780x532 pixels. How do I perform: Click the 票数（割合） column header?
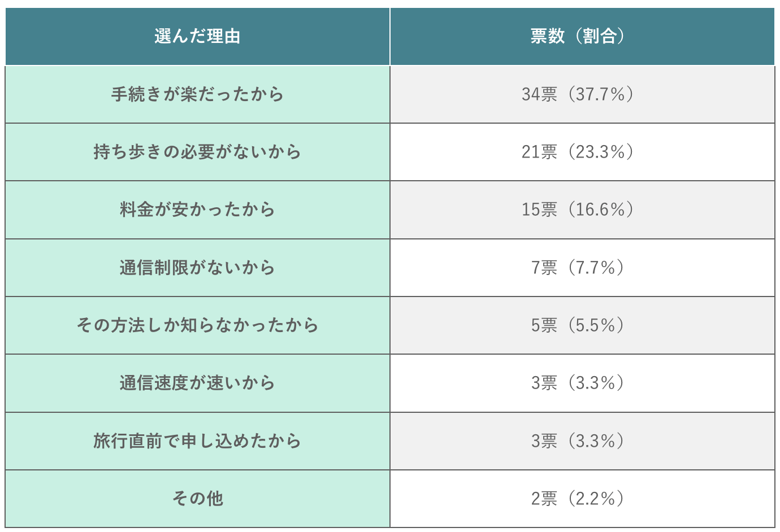(x=578, y=36)
